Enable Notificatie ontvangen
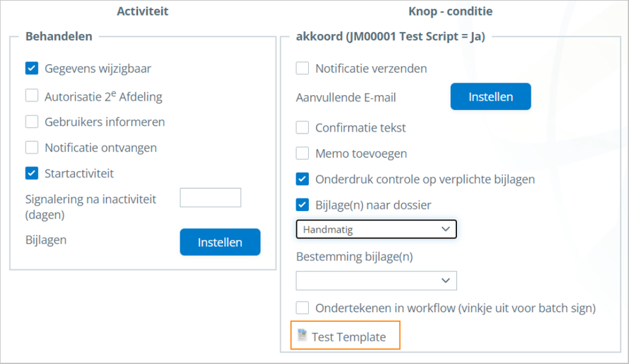 click(x=32, y=148)
